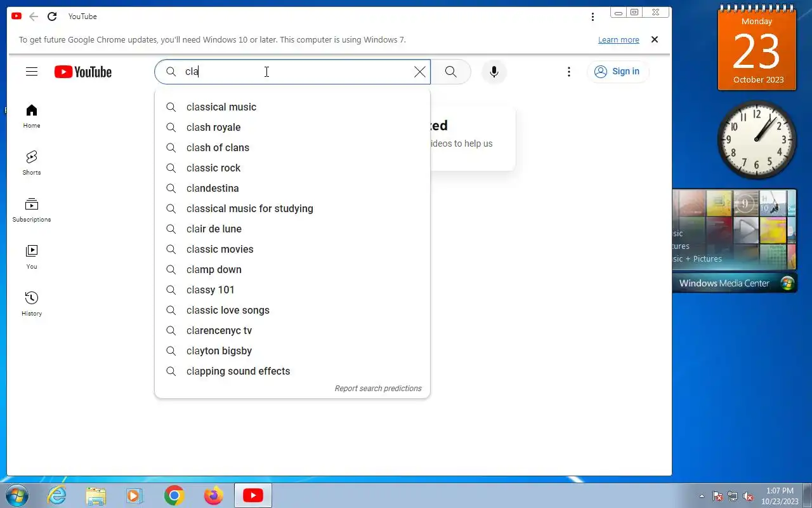
Task: Click the analog clock gadget
Action: coord(757,140)
